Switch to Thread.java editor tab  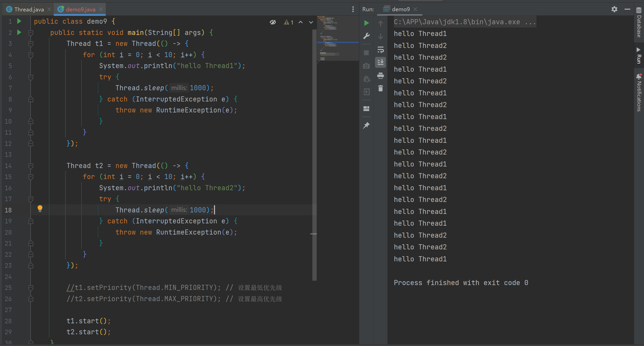point(29,9)
